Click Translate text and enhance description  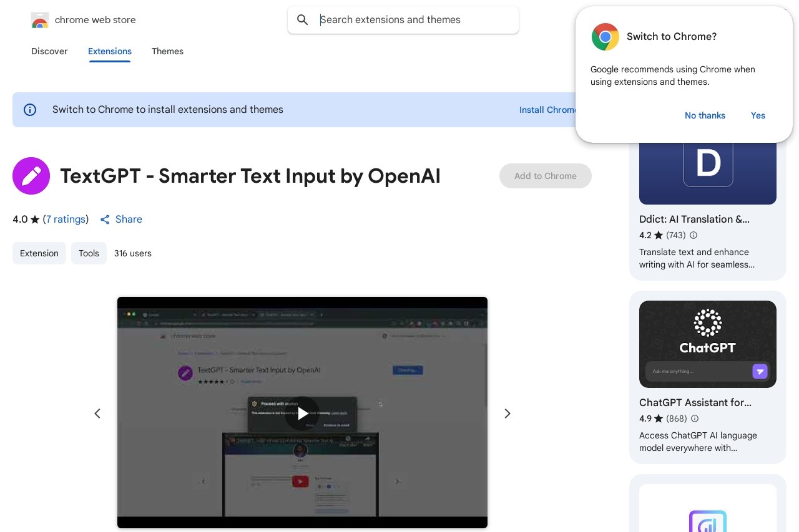[x=697, y=258]
